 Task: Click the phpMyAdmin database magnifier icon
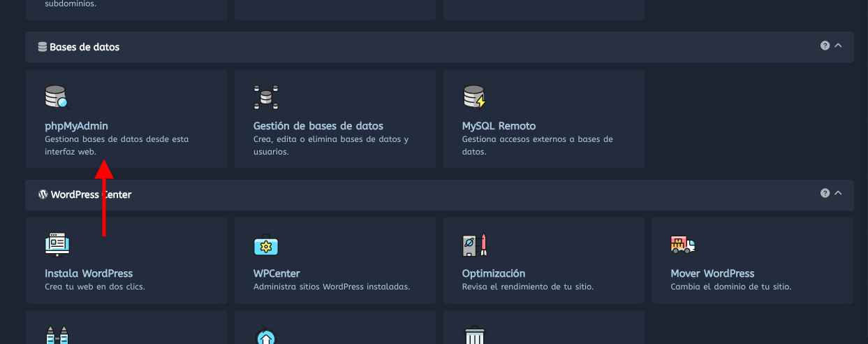[x=57, y=97]
